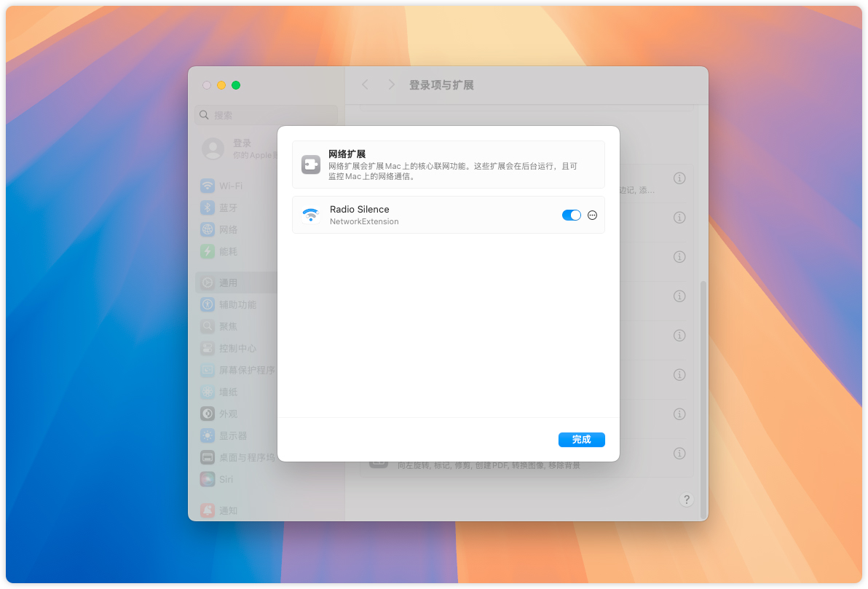Open 能耗 in the sidebar
The height and width of the screenshot is (589, 868).
238,251
